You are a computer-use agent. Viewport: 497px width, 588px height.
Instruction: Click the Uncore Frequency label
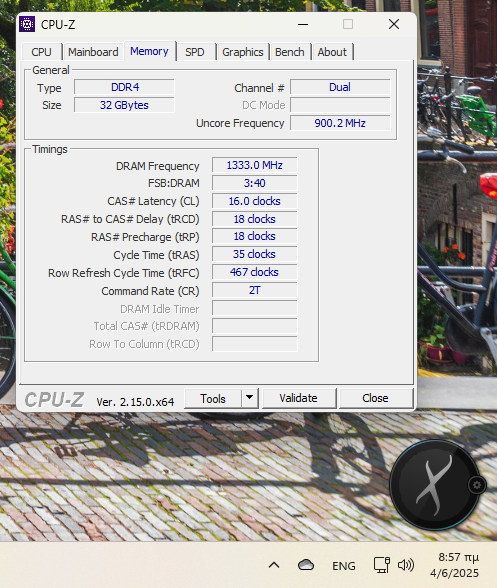click(240, 123)
